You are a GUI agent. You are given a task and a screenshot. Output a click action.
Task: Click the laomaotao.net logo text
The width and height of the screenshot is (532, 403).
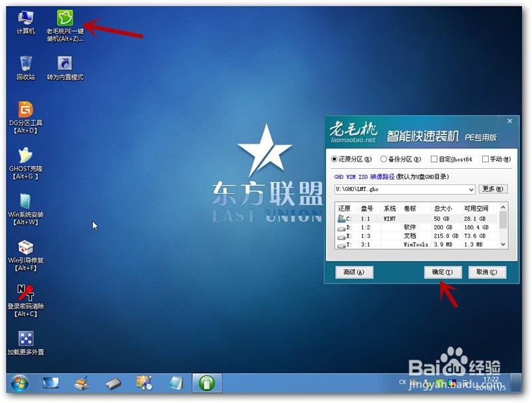pyautogui.click(x=353, y=140)
